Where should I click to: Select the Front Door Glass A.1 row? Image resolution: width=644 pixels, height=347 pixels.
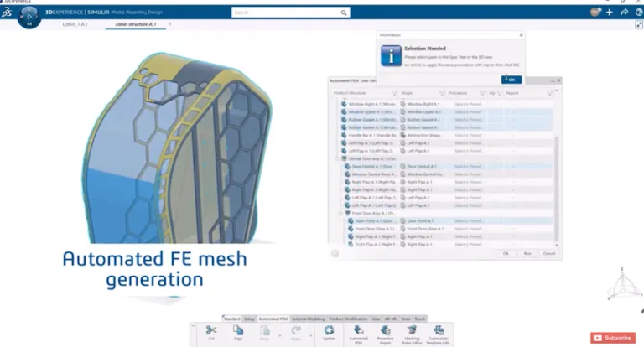click(444, 229)
